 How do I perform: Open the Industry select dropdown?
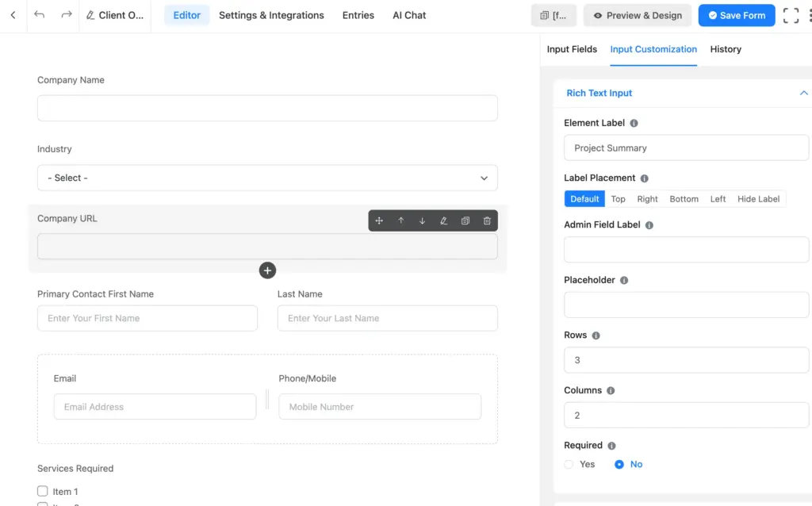tap(267, 178)
